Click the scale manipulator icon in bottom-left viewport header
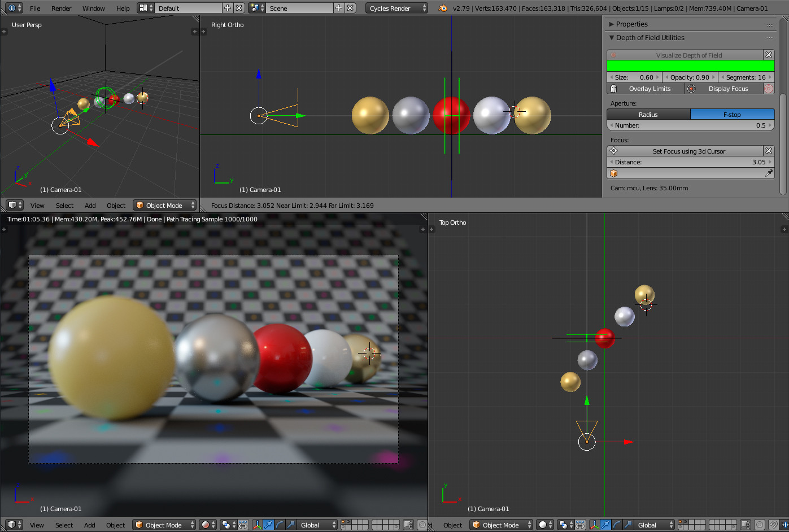The height and width of the screenshot is (532, 789). (291, 525)
